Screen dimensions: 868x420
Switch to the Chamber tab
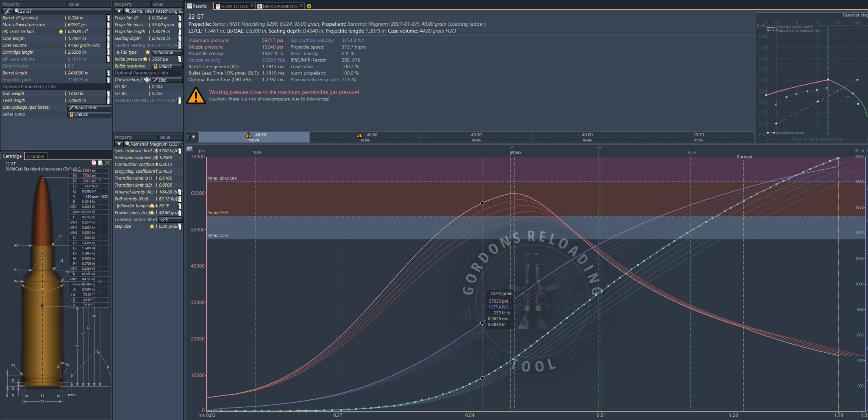[36, 156]
